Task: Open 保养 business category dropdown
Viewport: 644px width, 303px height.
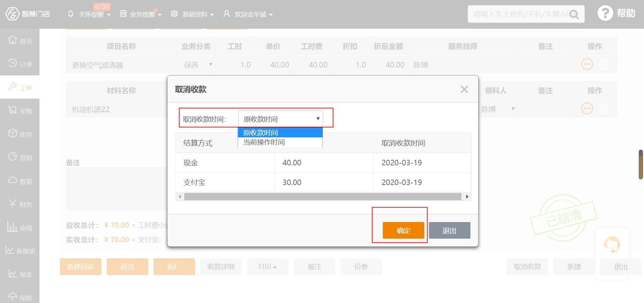Action: pos(196,65)
